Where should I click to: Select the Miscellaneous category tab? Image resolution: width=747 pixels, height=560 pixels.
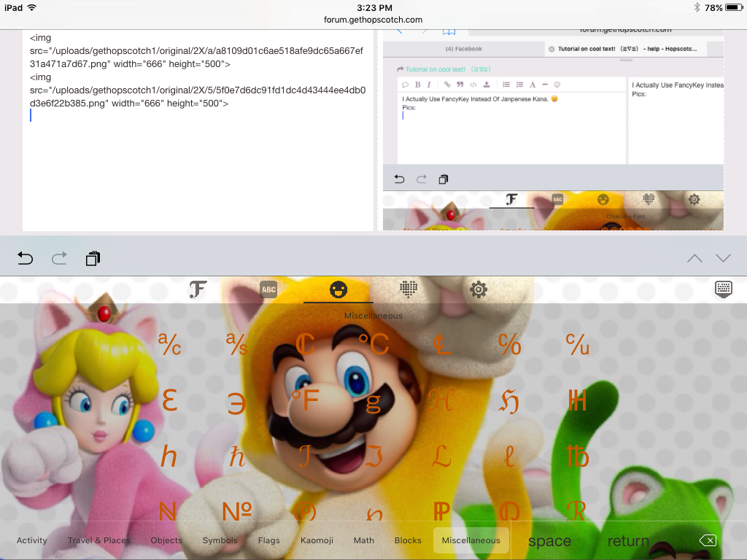[x=471, y=540]
